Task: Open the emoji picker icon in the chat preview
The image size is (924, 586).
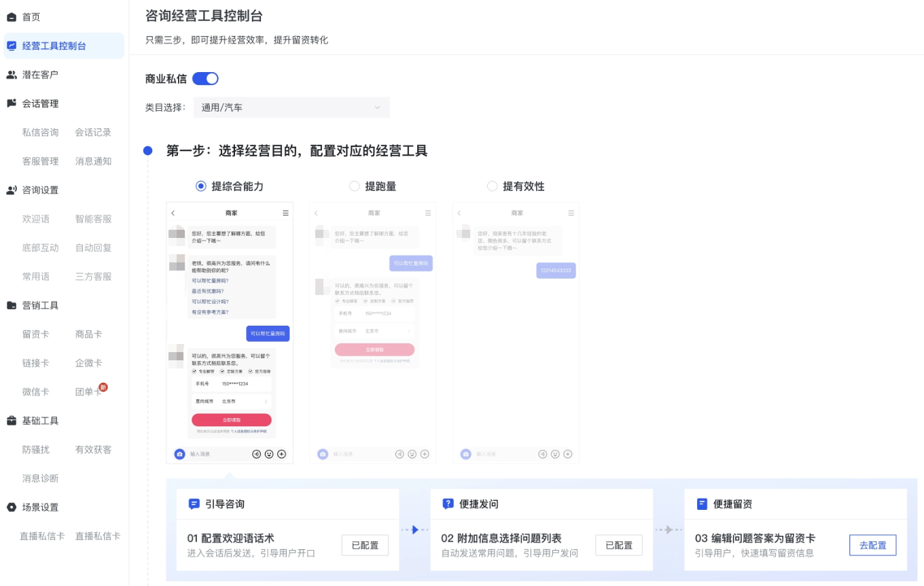Action: pos(270,453)
